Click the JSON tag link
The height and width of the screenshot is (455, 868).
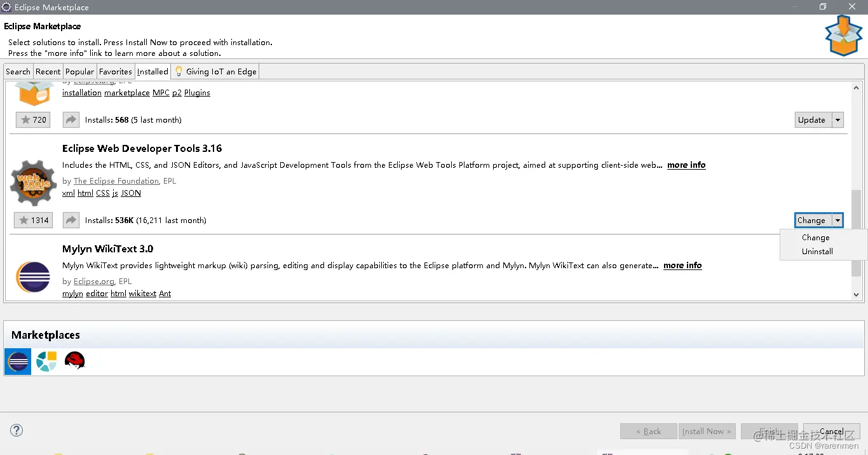pos(131,193)
